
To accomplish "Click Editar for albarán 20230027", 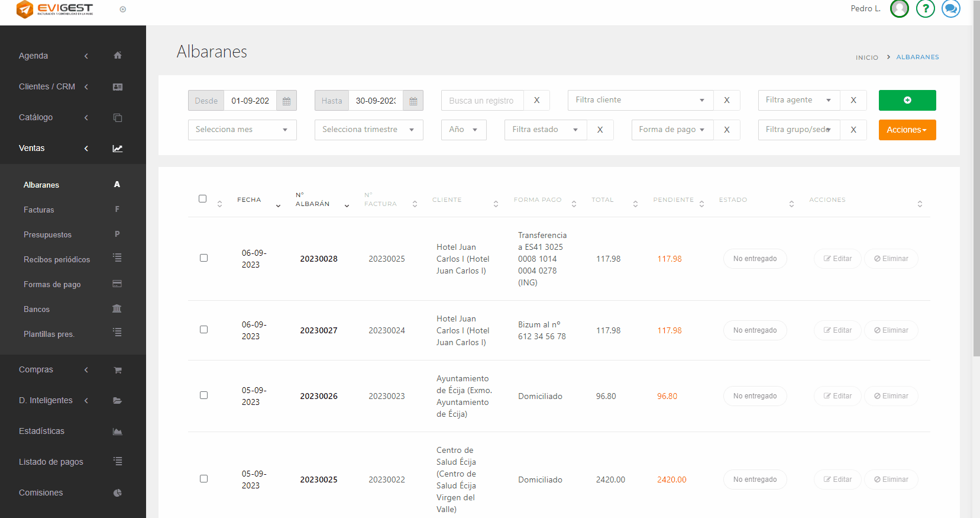I will 837,330.
